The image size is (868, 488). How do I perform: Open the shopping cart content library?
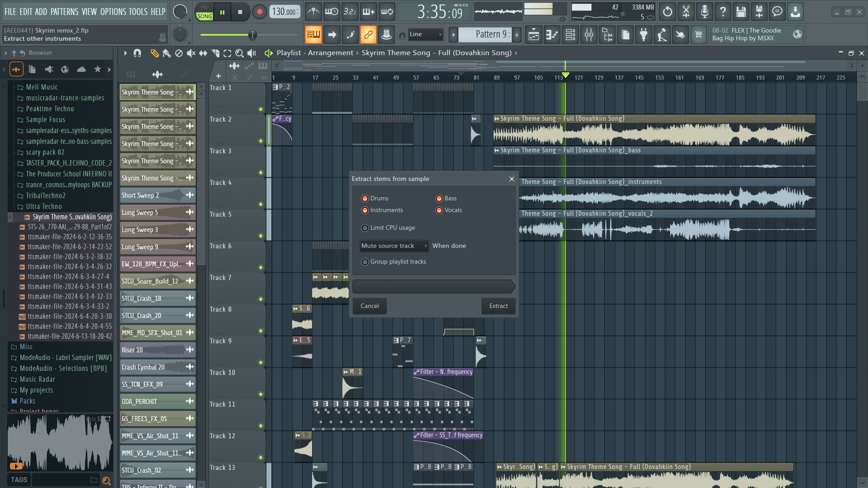click(699, 35)
